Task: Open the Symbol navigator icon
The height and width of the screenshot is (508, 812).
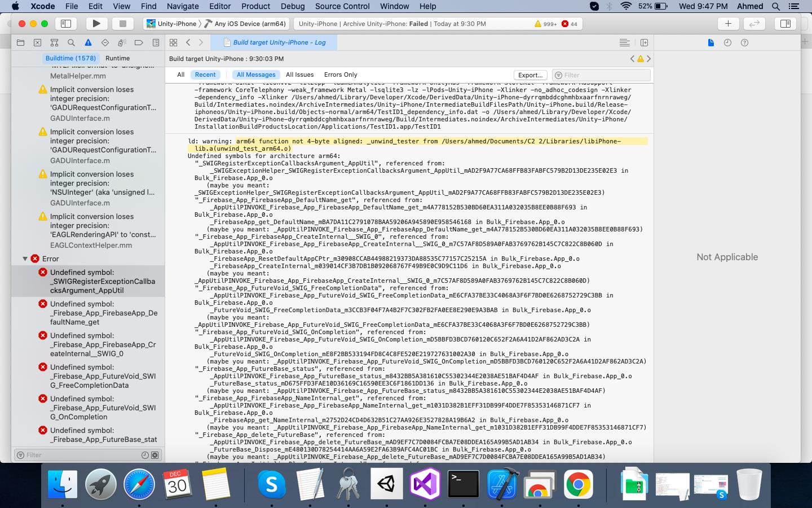Action: (54, 42)
